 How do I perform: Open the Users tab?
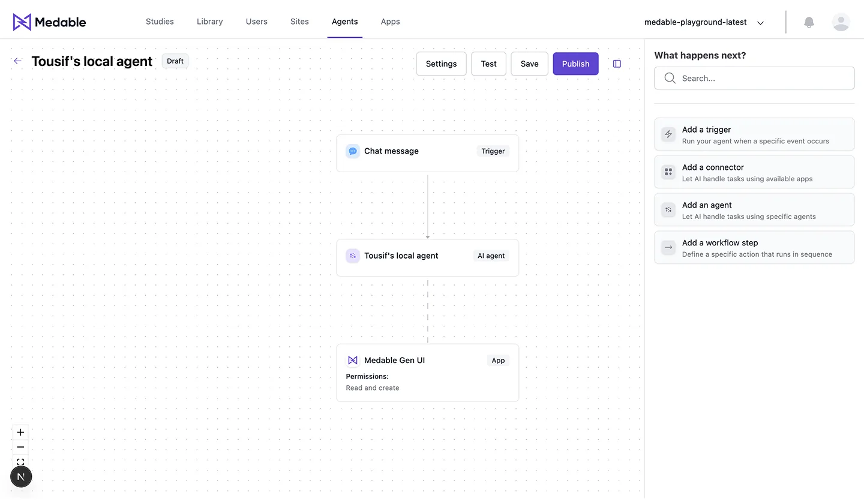(257, 22)
